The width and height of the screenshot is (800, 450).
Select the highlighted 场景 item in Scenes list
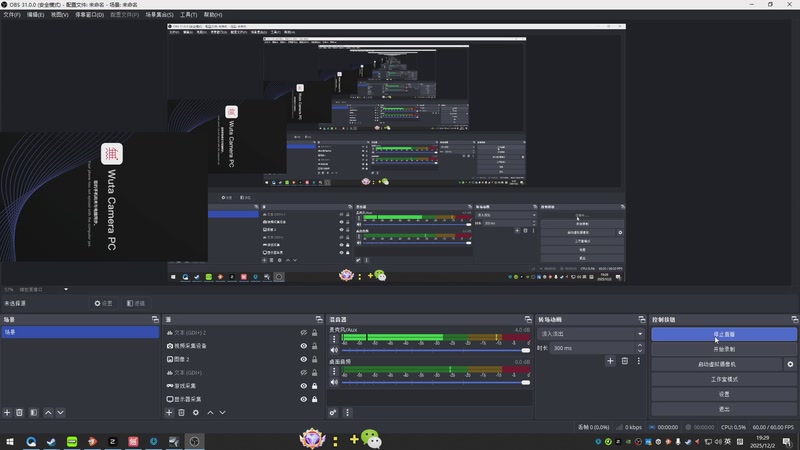[80, 332]
